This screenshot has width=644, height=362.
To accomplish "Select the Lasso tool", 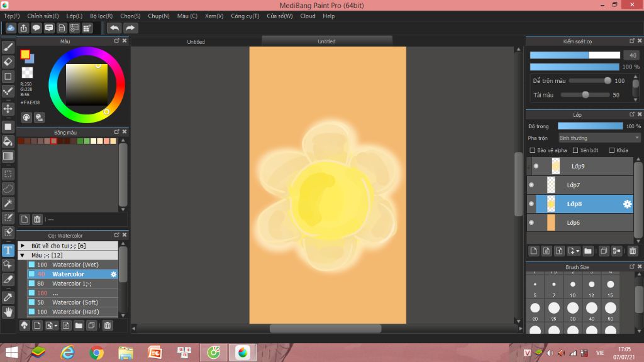I will pyautogui.click(x=8, y=189).
